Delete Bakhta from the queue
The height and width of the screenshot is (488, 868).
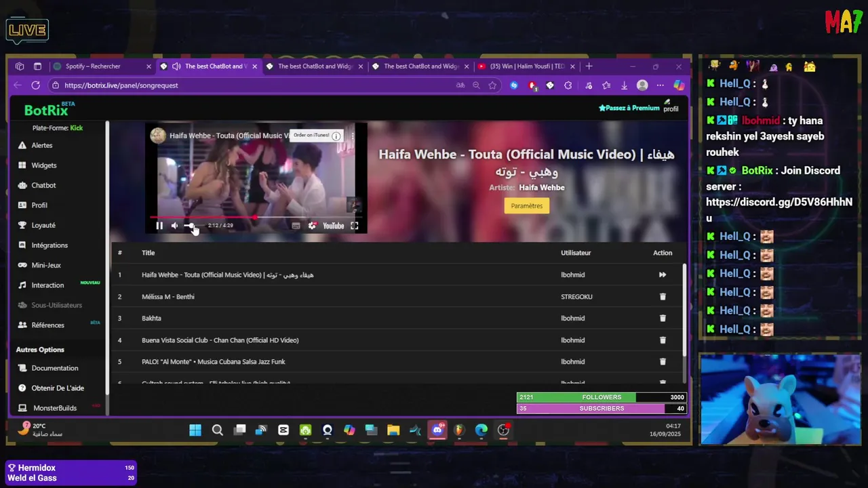pos(663,318)
